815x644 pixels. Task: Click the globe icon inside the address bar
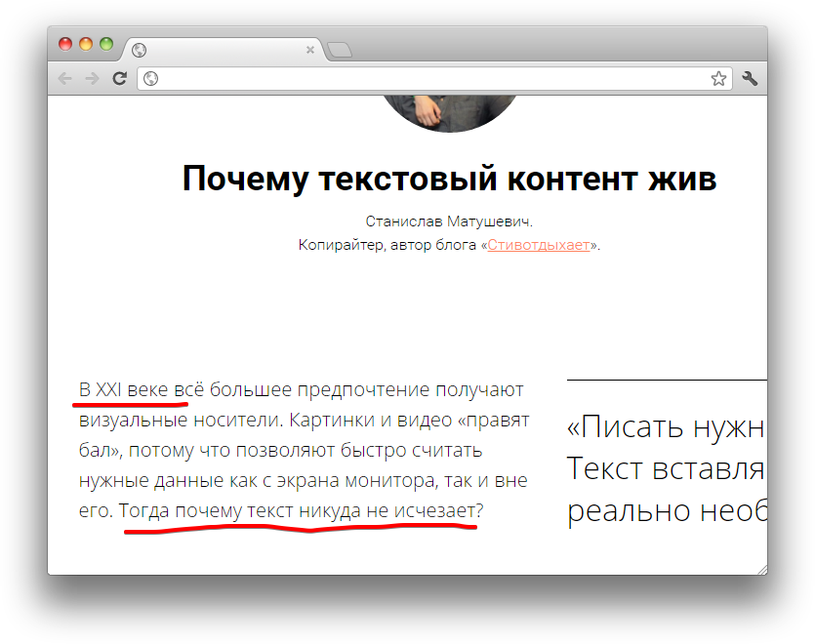[150, 78]
